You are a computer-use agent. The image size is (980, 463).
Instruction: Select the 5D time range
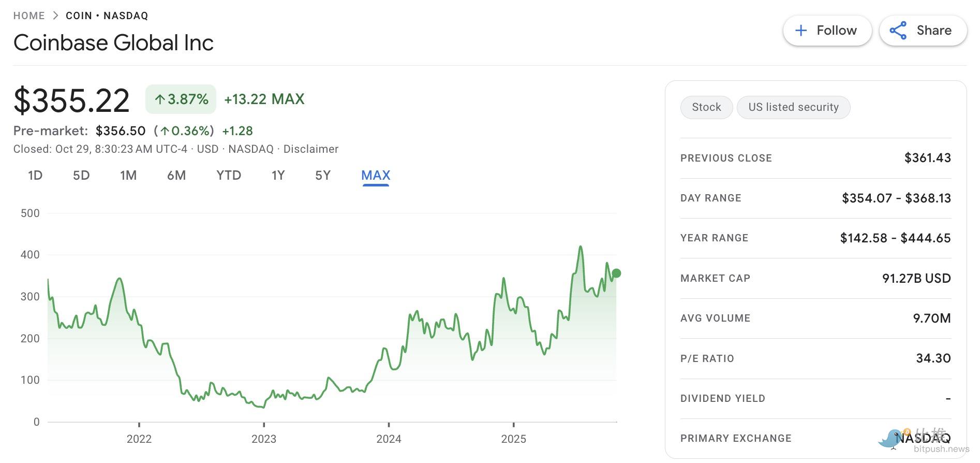(x=81, y=176)
